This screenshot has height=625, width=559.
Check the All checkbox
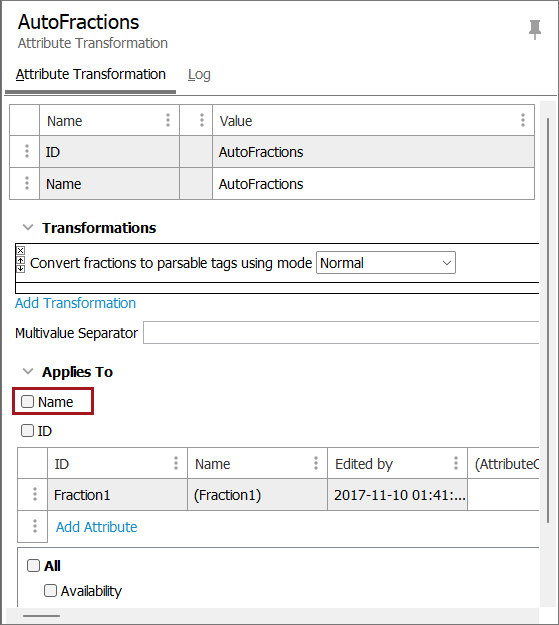(33, 565)
